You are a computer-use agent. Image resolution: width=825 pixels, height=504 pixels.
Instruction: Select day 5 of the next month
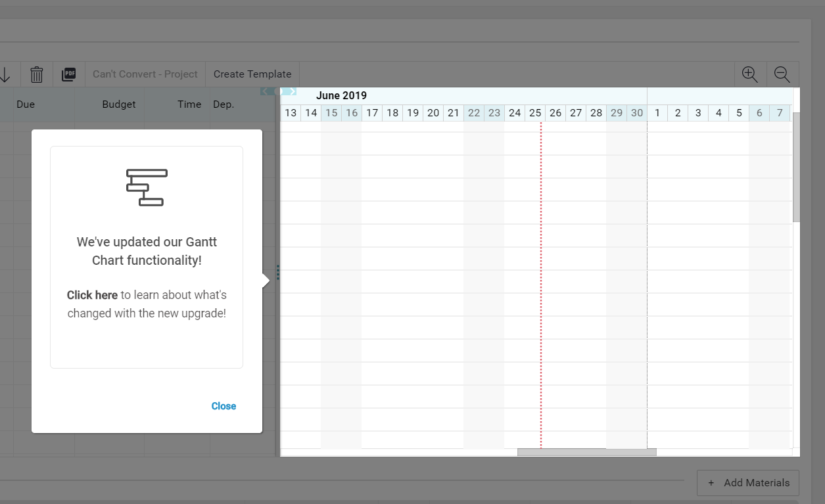[739, 113]
